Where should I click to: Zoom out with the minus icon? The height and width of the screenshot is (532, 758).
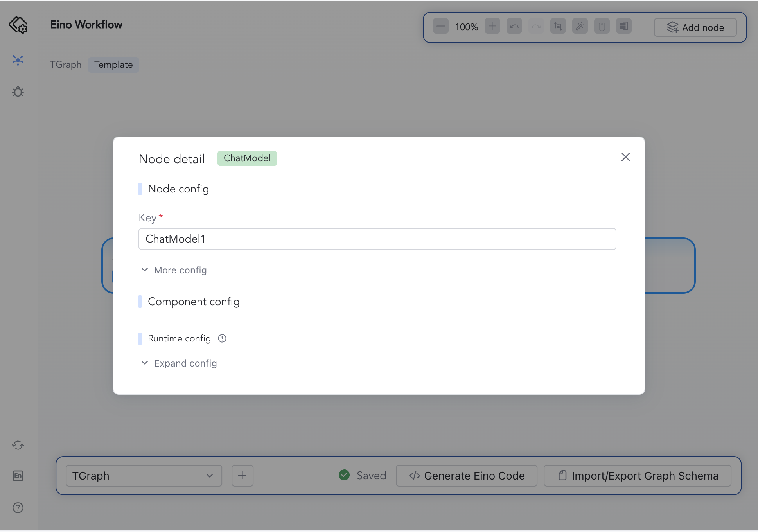440,27
